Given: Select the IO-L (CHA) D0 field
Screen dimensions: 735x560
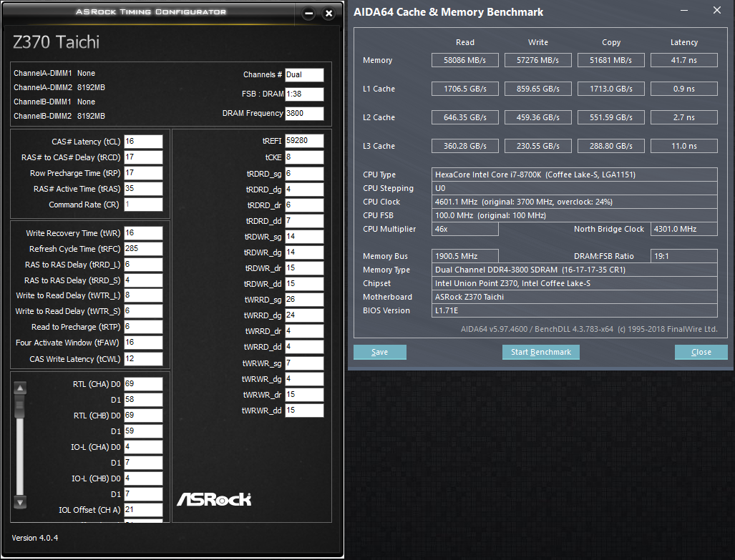Looking at the screenshot, I should click(x=143, y=447).
